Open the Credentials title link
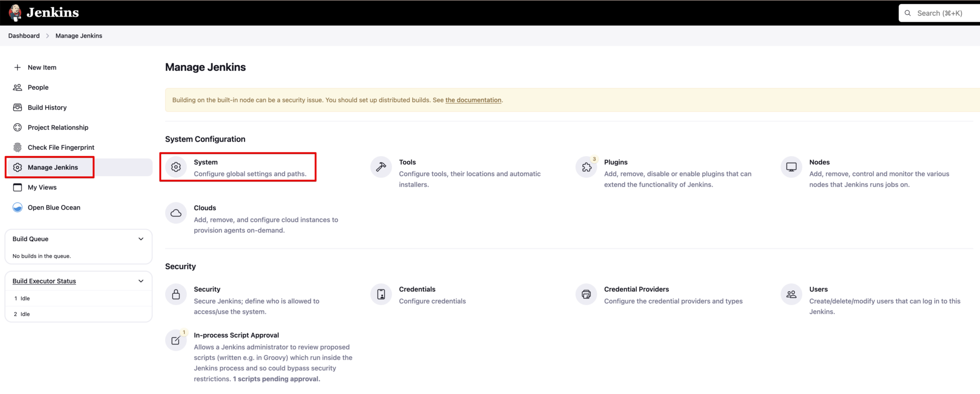 point(417,290)
